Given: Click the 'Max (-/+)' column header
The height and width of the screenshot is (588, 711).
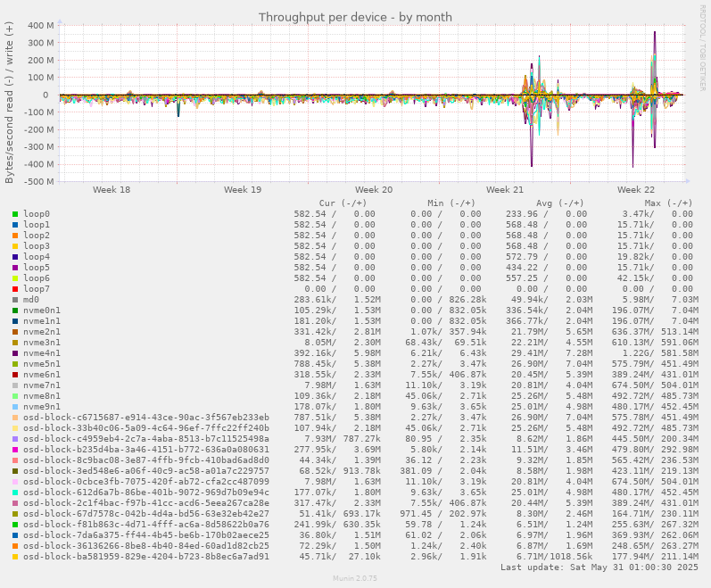Looking at the screenshot, I should 669,203.
